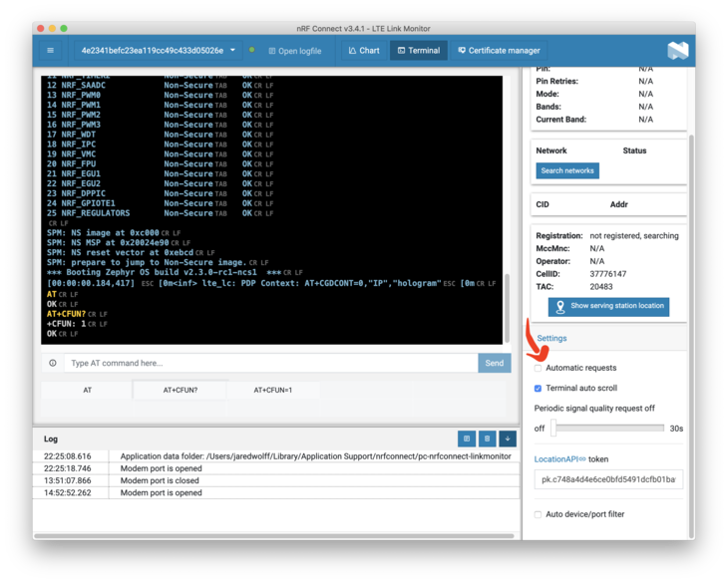Click the periodic signal quality request slider
The image size is (728, 583).
(608, 428)
